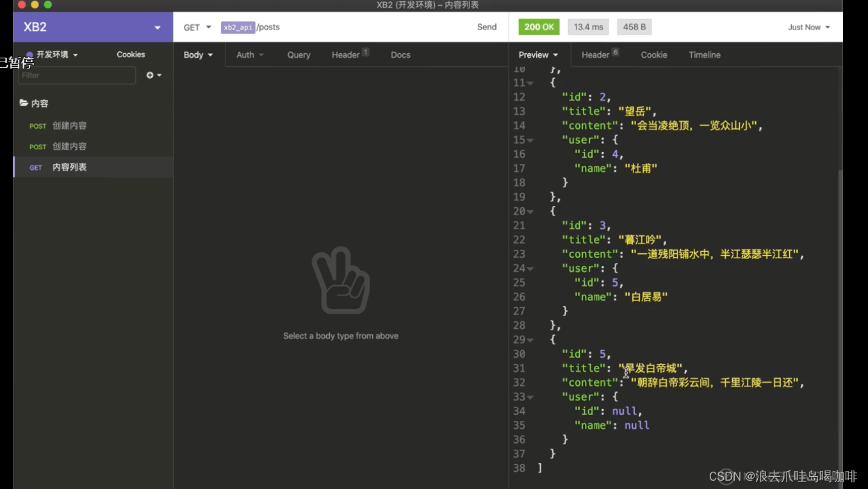Collapse the user object at line 24

pyautogui.click(x=530, y=269)
